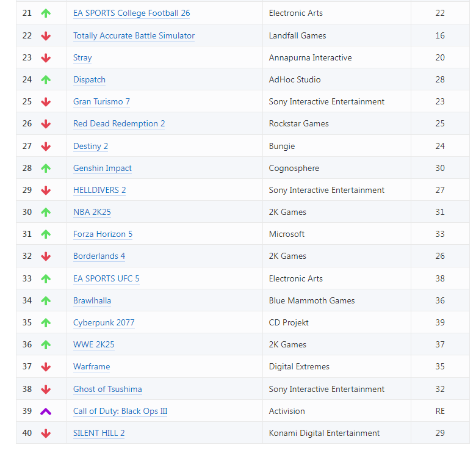Viewport: 476px width, 453px height.
Task: Click red down arrow beside Red Dead Redemption 2
Action: pyautogui.click(x=46, y=124)
